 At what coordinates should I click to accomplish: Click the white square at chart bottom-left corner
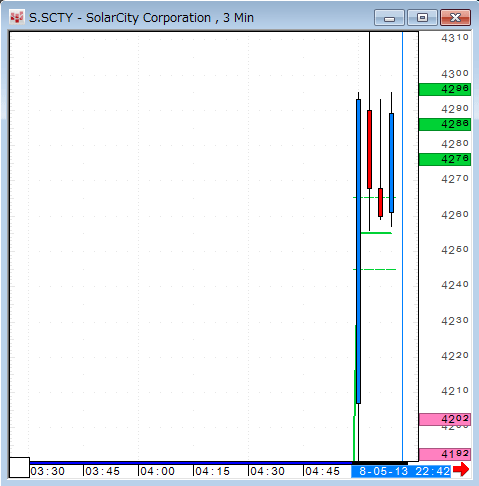coord(19,468)
